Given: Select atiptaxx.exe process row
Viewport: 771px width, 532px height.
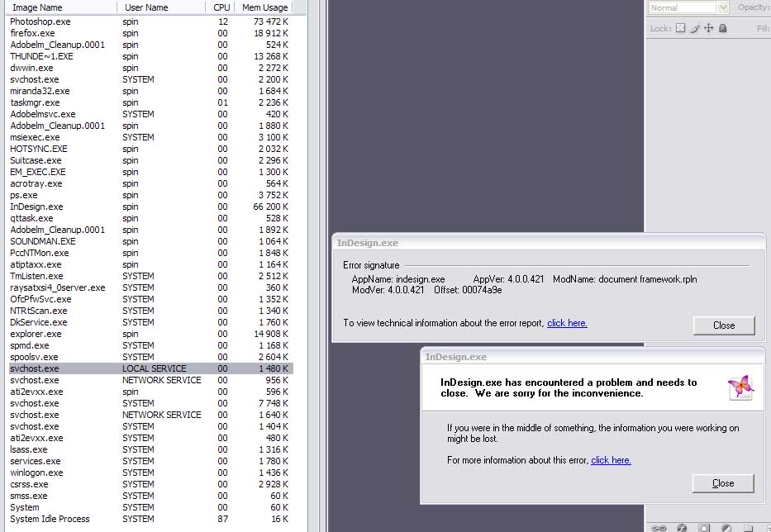Looking at the screenshot, I should point(151,264).
